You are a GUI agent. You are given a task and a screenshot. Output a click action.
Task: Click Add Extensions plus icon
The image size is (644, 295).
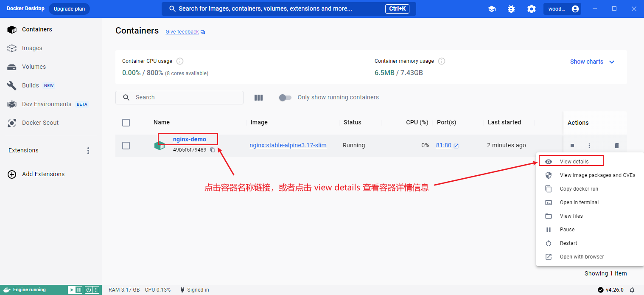(12, 174)
